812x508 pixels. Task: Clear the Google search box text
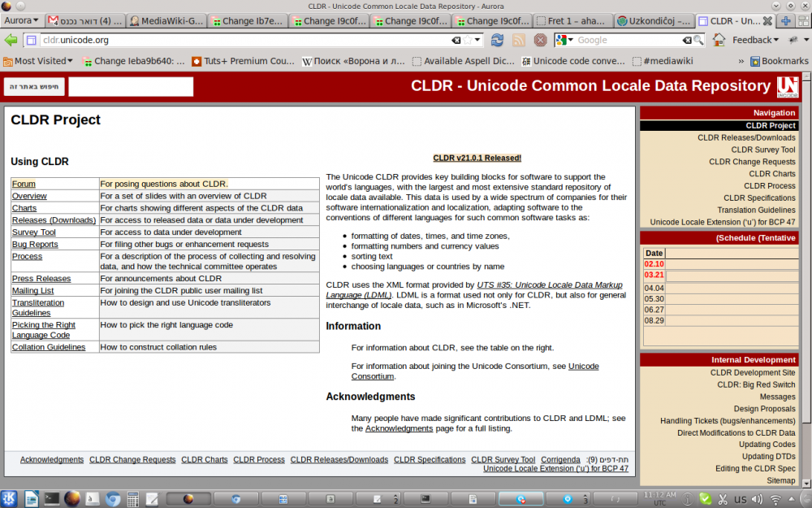pyautogui.click(x=687, y=40)
